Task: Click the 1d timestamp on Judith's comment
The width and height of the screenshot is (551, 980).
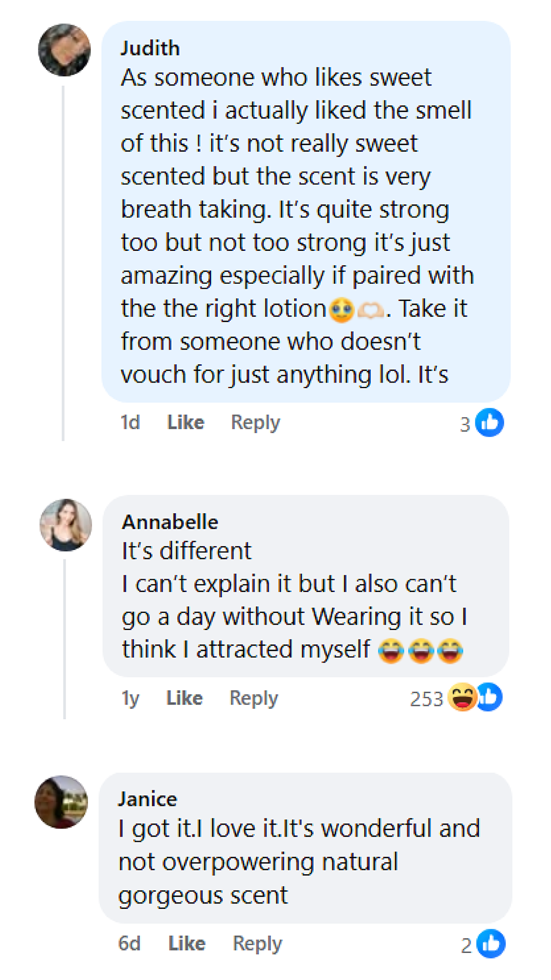Action: (x=130, y=423)
